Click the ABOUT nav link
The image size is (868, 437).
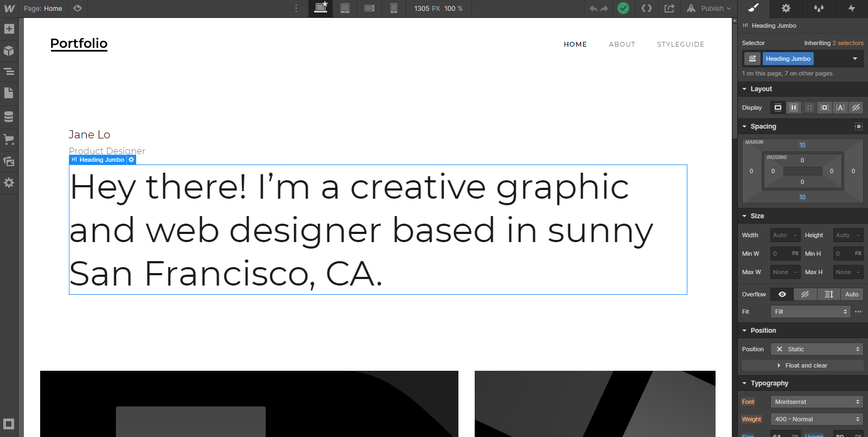pos(622,45)
